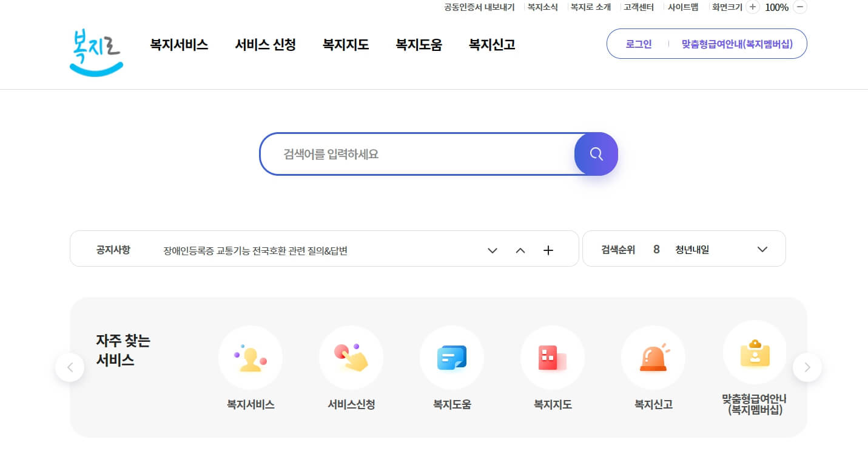Advance the service carousel with right arrow
This screenshot has height=454, width=868.
(x=807, y=367)
